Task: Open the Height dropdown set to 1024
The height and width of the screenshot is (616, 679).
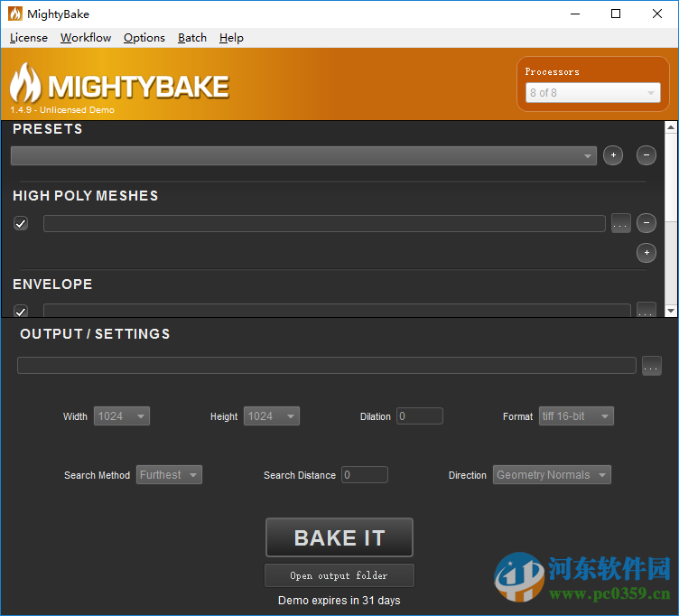Action: coord(272,416)
